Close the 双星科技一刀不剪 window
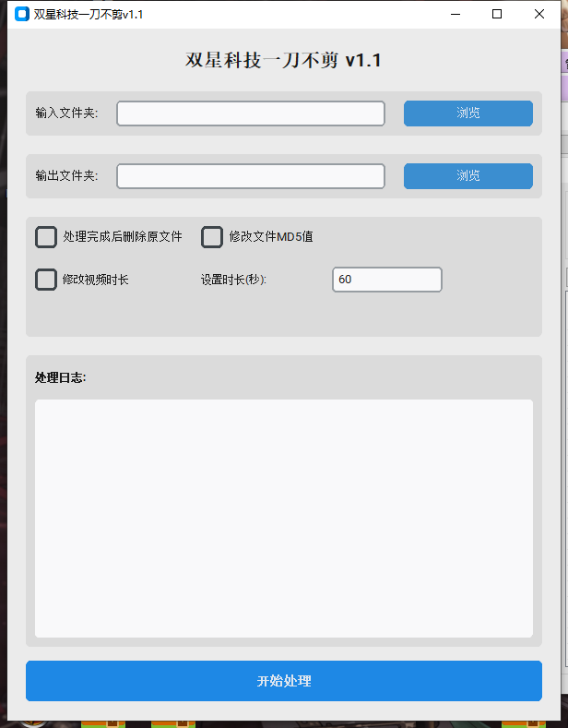This screenshot has height=728, width=568. point(539,14)
